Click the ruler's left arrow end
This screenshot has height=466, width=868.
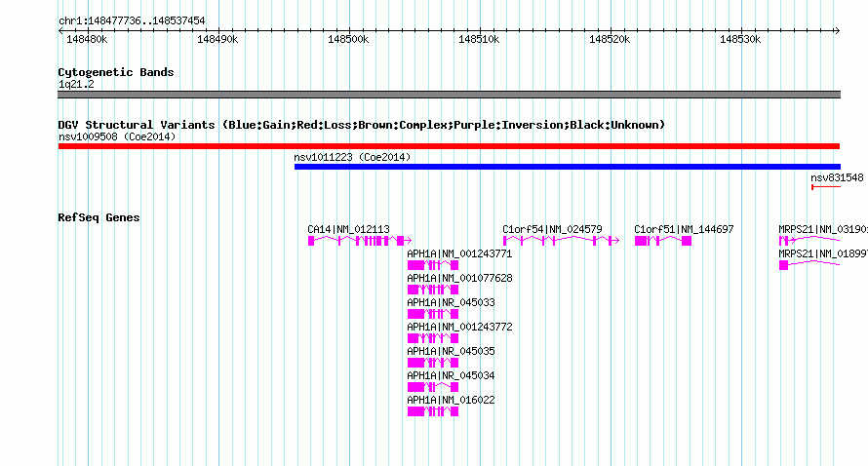(x=60, y=31)
